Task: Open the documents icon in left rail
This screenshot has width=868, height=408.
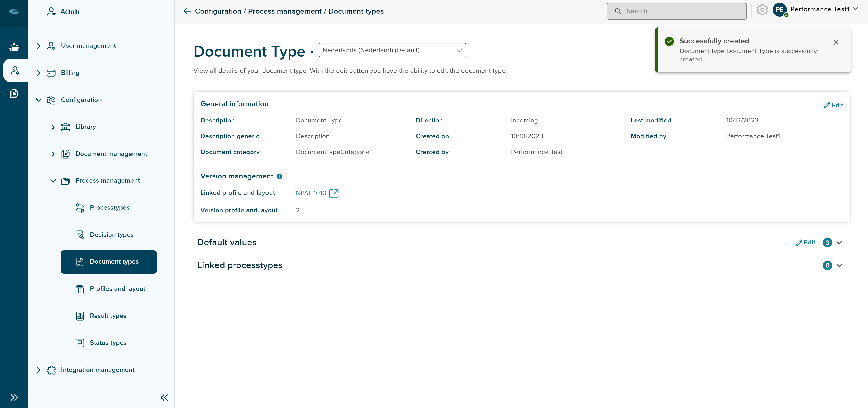Action: coord(14,94)
